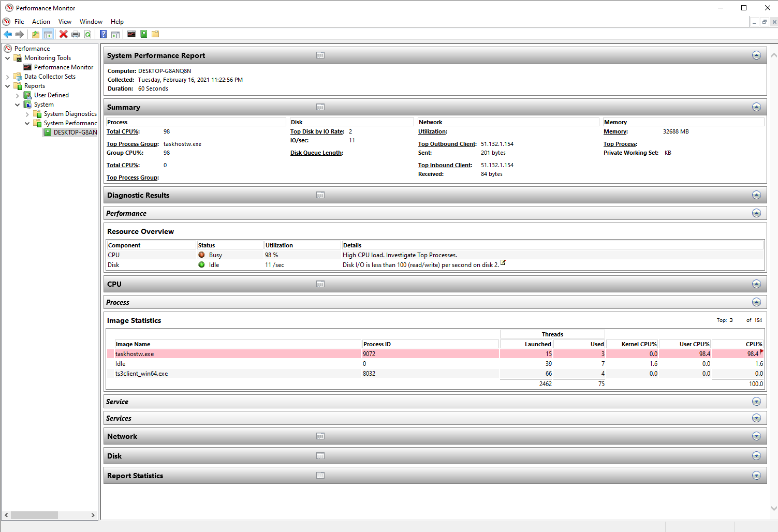Select the ts3client_win64.exe row
This screenshot has width=778, height=532.
click(435, 374)
